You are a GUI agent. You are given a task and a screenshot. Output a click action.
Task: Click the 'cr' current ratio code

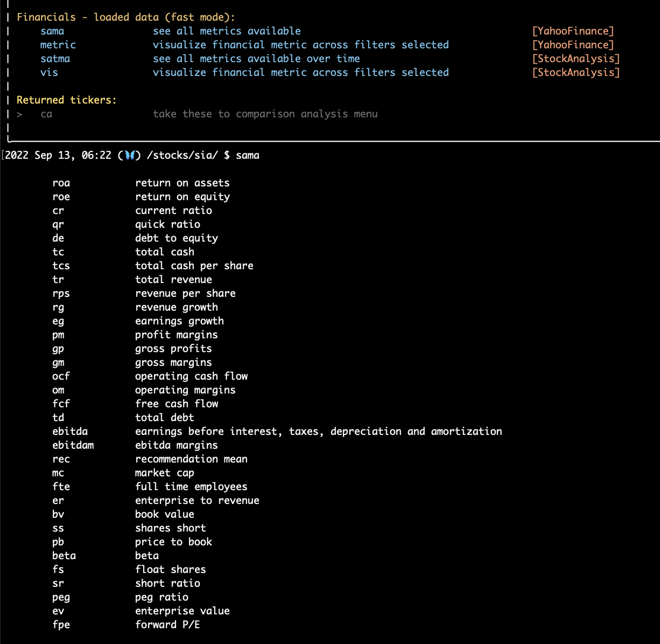point(58,211)
